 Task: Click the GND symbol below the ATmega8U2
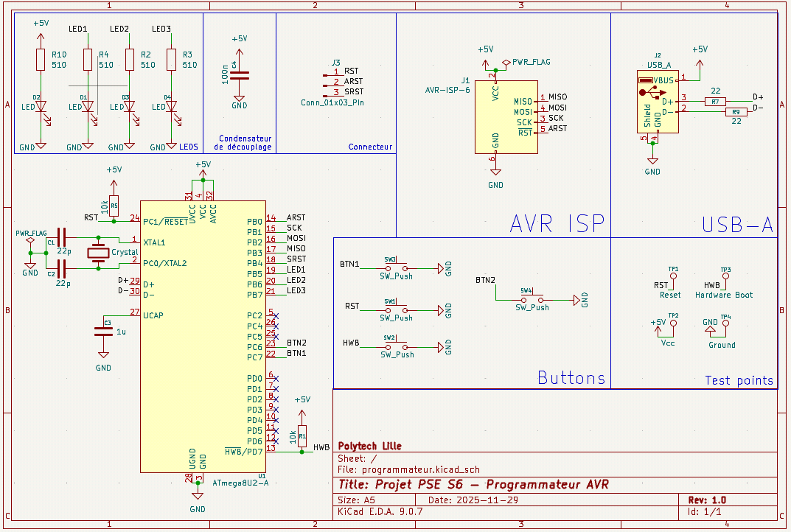[198, 497]
